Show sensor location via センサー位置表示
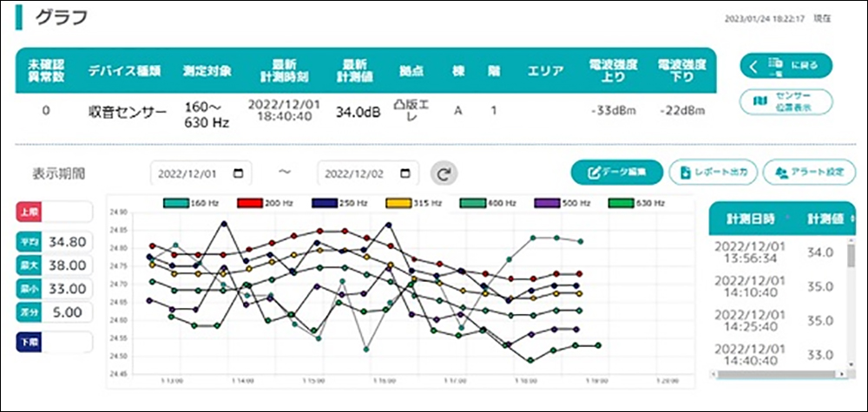Viewport: 868px width, 412px height. tap(786, 101)
